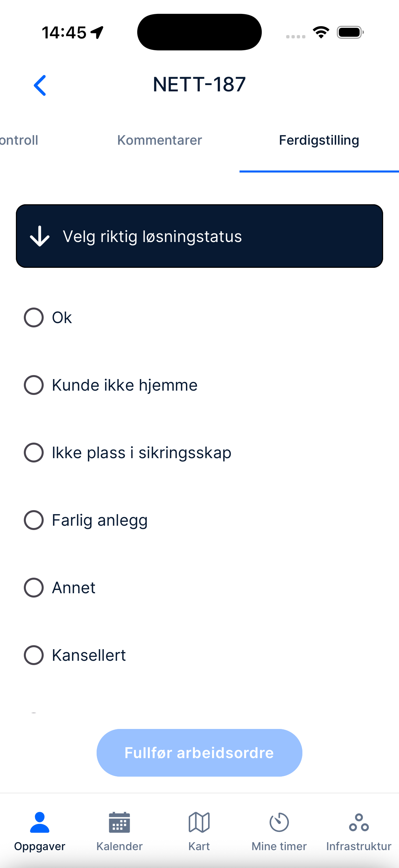Select the Ok radio option
The width and height of the screenshot is (399, 868).
click(x=34, y=317)
